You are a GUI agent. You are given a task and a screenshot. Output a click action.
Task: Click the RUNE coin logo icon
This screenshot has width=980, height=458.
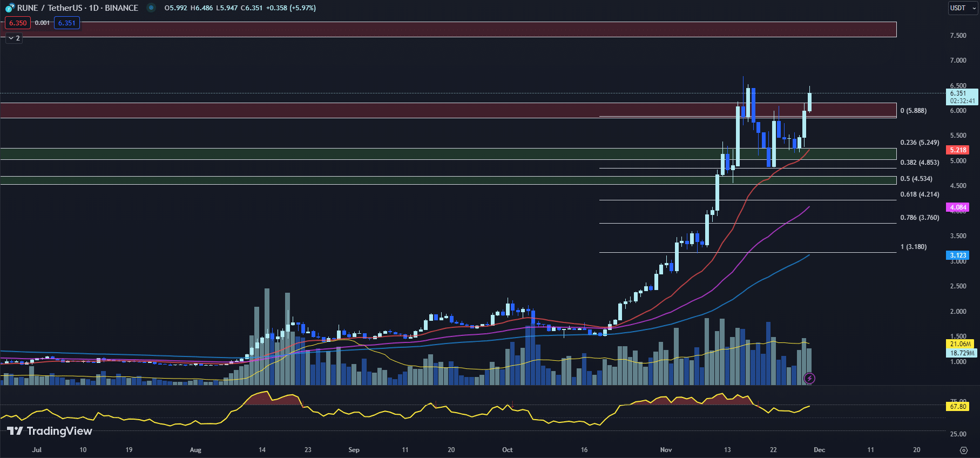coord(10,8)
